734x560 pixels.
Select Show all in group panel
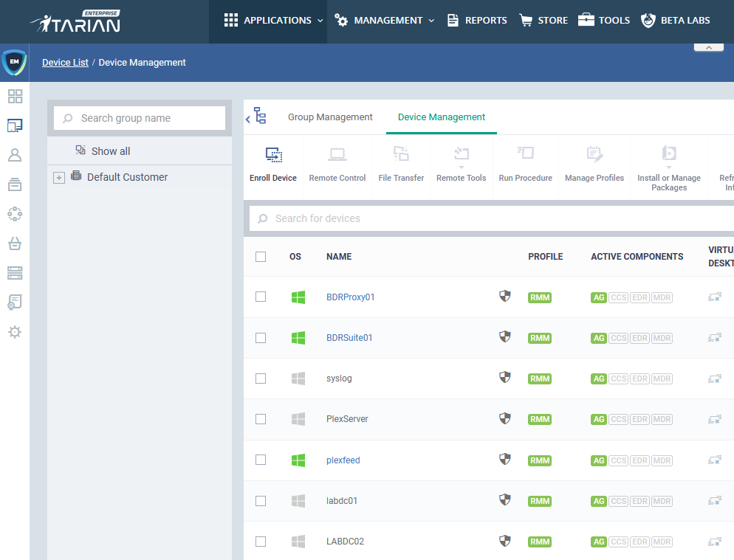[111, 151]
